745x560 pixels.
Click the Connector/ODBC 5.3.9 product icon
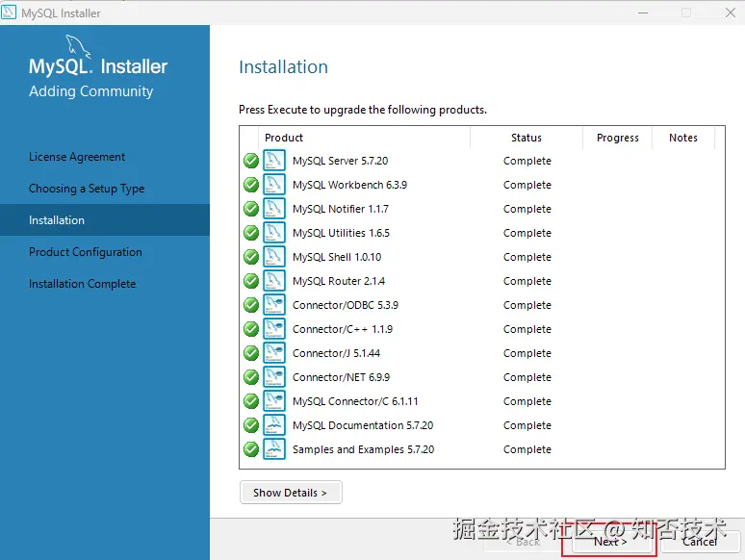tap(274, 305)
